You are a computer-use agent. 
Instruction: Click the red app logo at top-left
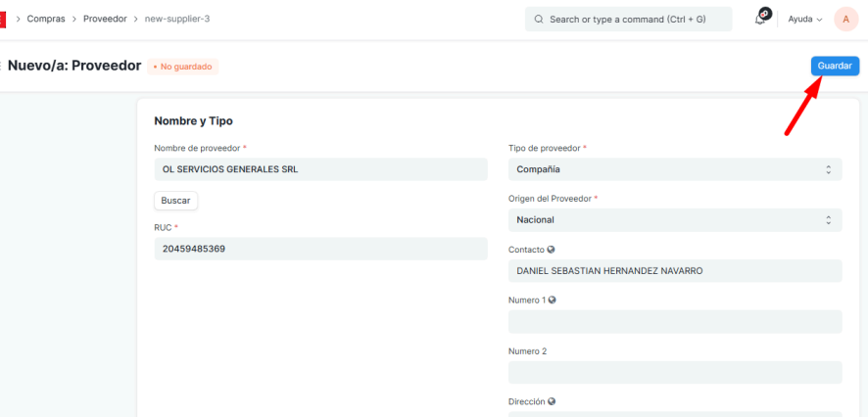point(3,19)
